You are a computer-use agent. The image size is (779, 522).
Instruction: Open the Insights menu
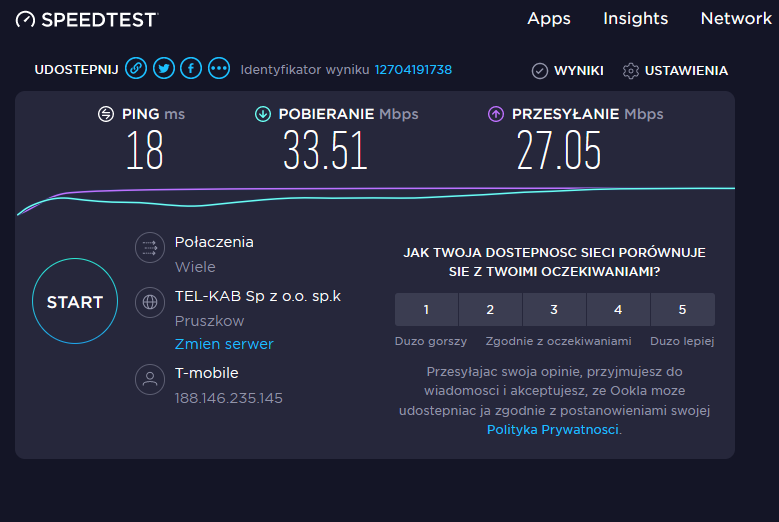[635, 19]
